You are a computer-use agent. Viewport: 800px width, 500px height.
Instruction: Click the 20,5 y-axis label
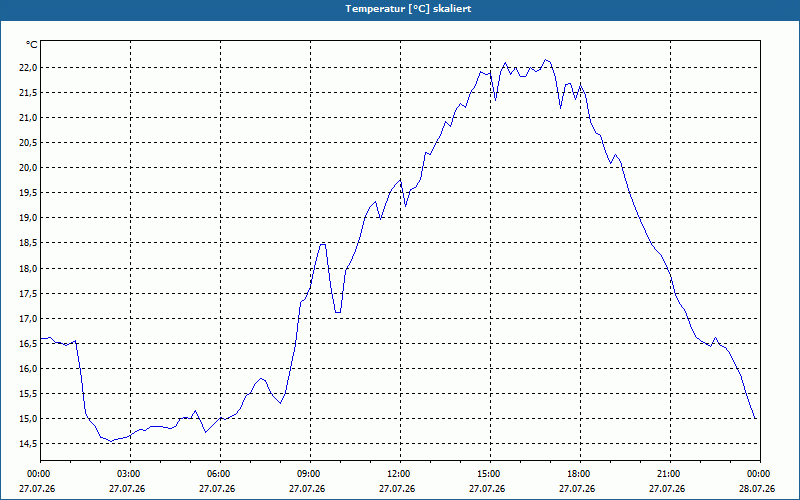pos(29,143)
